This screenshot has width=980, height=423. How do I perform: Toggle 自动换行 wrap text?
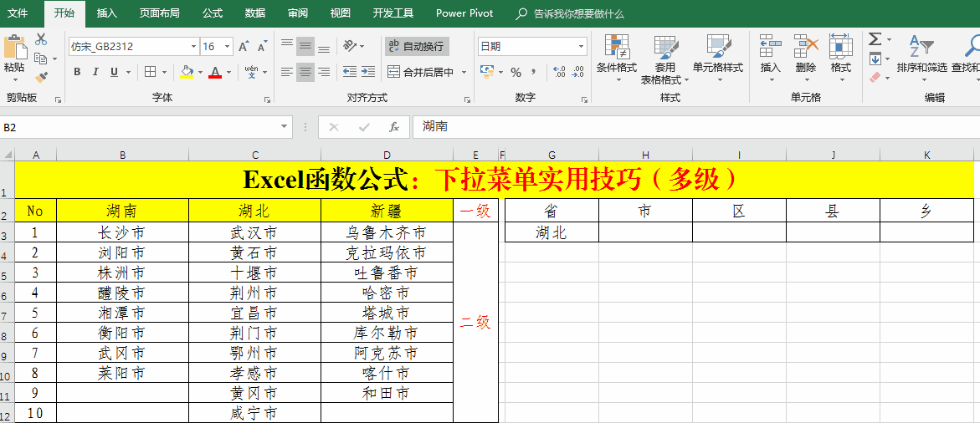417,46
